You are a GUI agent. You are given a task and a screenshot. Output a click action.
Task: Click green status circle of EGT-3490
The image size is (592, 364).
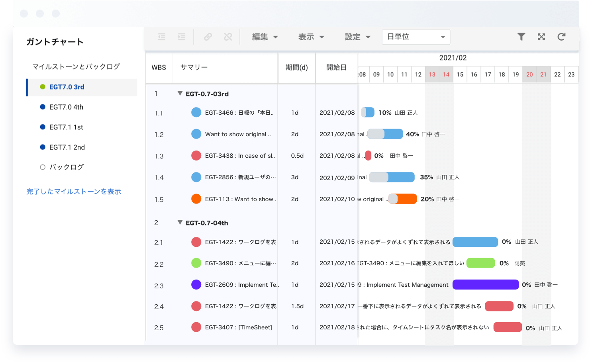pos(196,263)
